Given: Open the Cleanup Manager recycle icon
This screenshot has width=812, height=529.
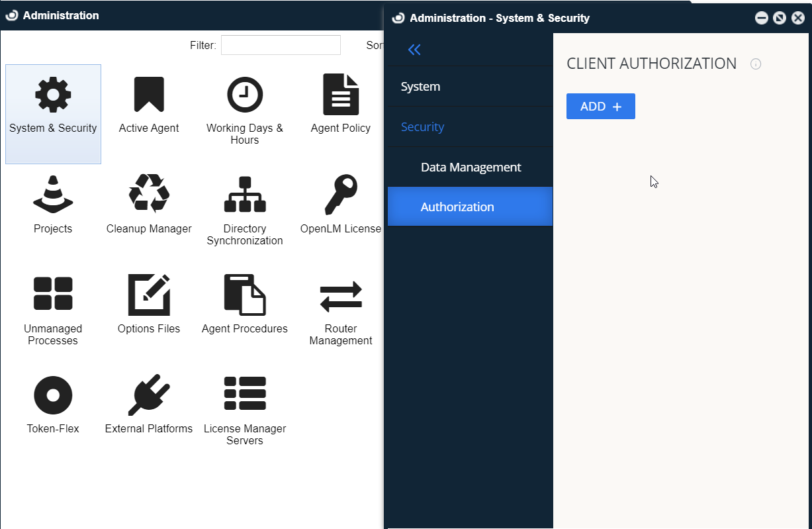Looking at the screenshot, I should (x=149, y=193).
